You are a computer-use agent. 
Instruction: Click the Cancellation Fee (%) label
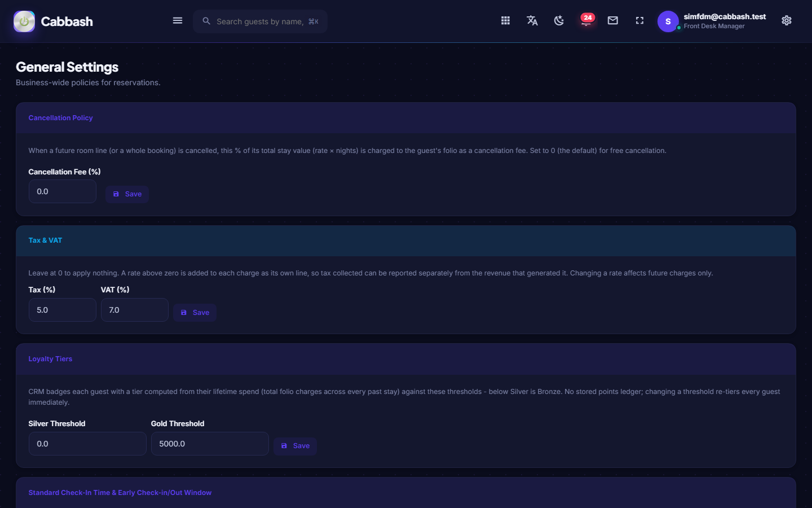[64, 172]
